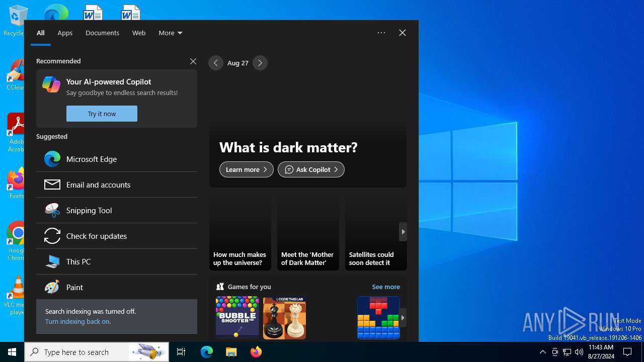Open second Word document desktop icon

click(130, 12)
